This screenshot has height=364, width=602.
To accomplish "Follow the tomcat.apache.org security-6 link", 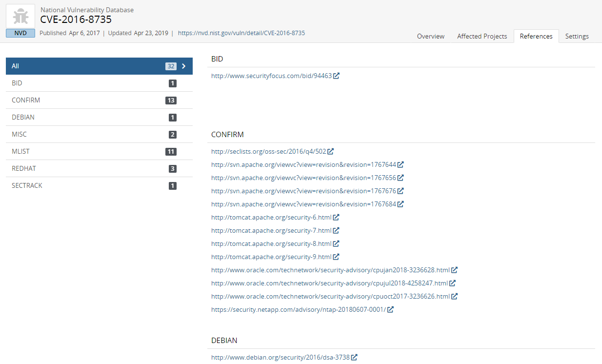I will click(271, 217).
